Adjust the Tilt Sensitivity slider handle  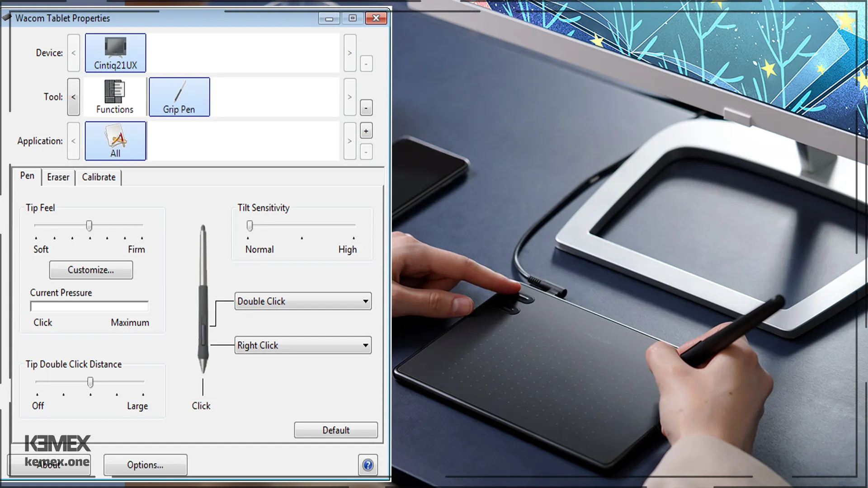click(250, 225)
